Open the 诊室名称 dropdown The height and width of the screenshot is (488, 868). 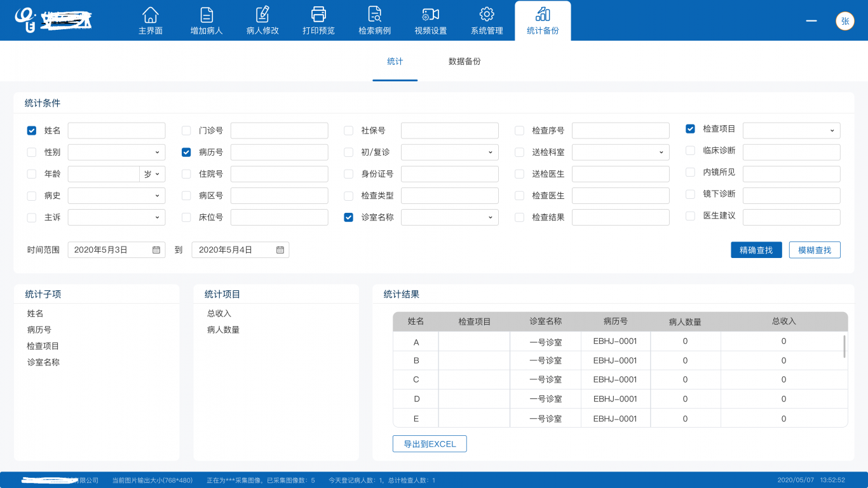coord(450,217)
